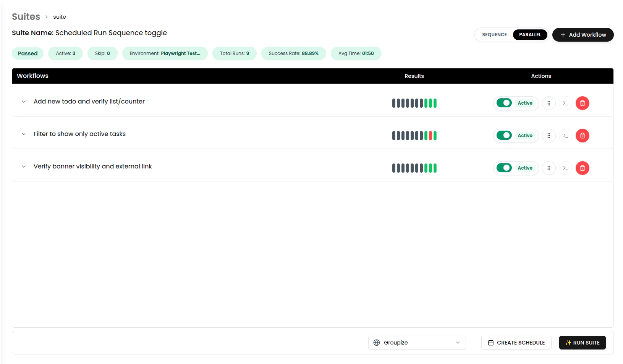Click the globe icon next to Groupize
623x364 pixels.
pos(377,343)
